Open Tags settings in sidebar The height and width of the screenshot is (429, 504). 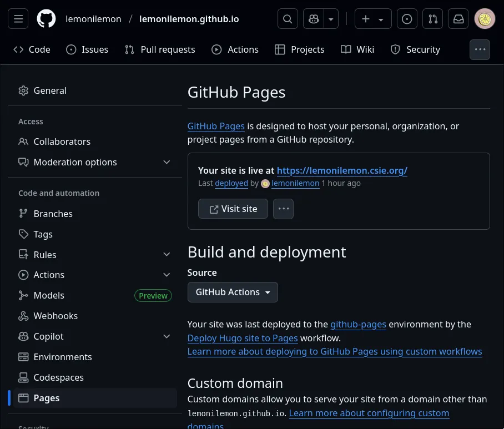point(94,234)
